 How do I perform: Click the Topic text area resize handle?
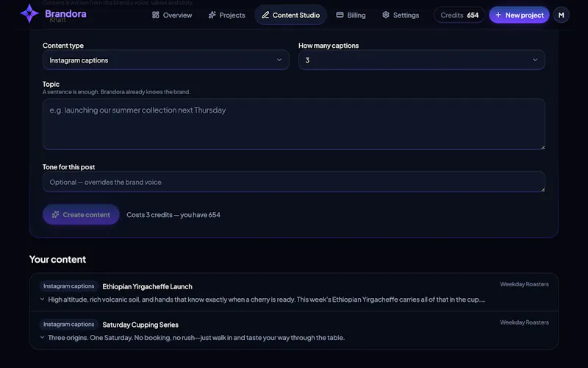click(542, 147)
